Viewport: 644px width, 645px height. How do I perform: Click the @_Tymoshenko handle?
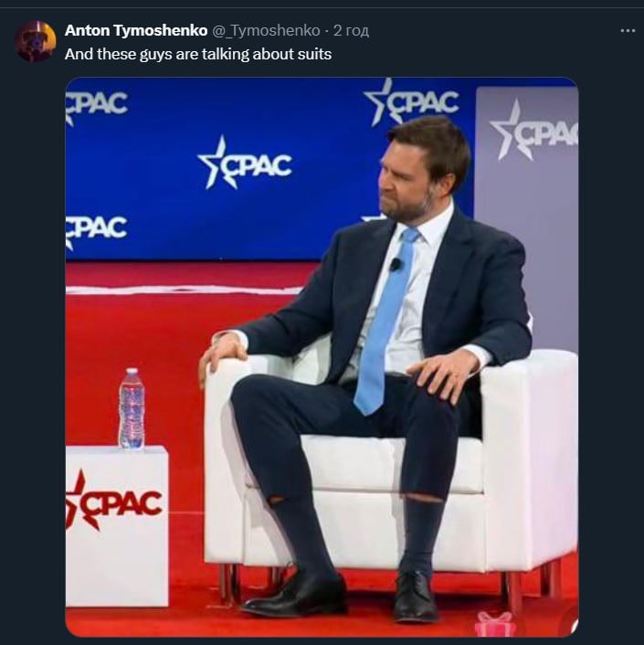tap(266, 30)
